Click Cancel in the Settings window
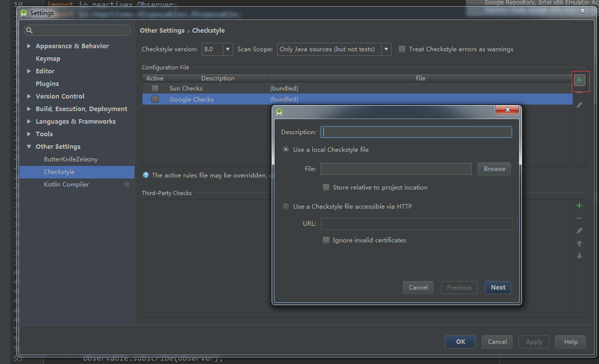 [x=497, y=342]
